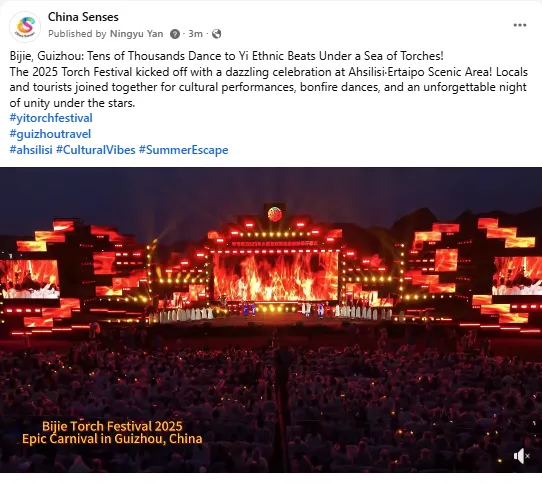The height and width of the screenshot is (484, 542).
Task: Open Ningyu Yan publisher link
Action: (137, 34)
